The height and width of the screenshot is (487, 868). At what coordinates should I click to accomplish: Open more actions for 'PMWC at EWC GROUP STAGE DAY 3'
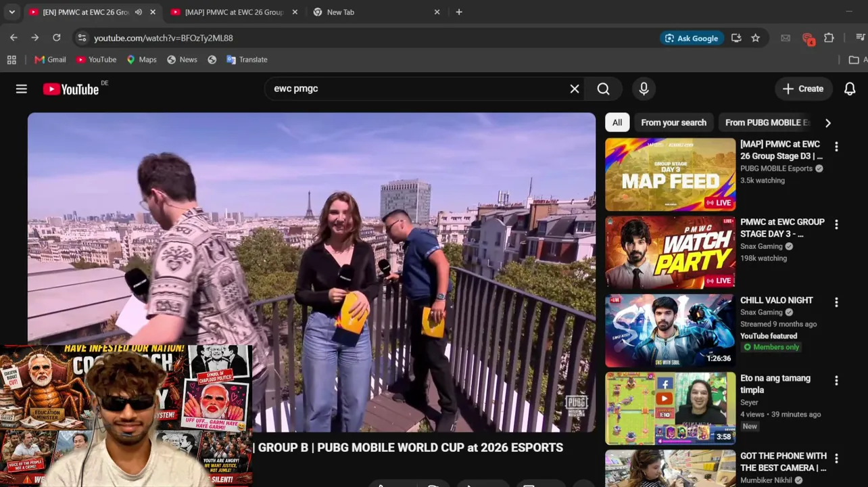[836, 225]
